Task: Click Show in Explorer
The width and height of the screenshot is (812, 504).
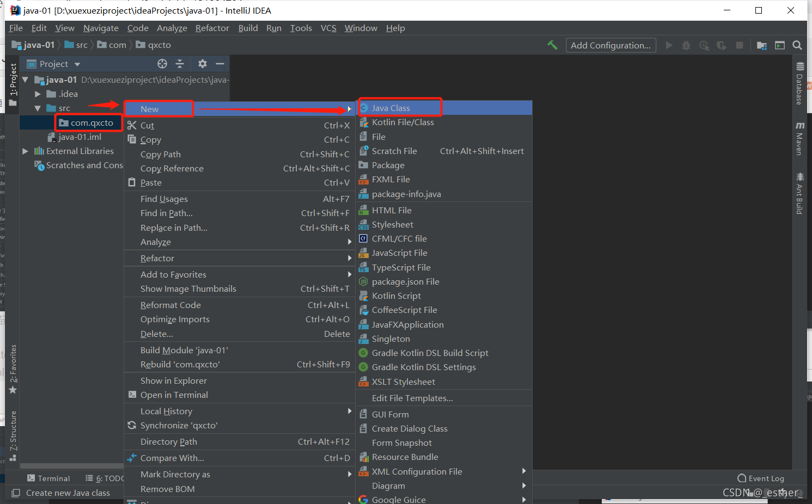Action: (240, 381)
